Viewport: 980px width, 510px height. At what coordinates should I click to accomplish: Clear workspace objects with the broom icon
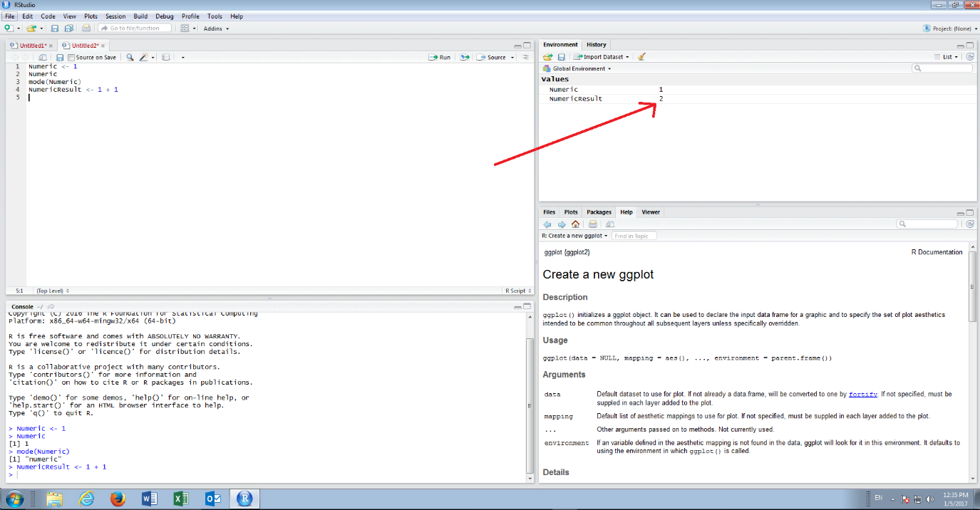[x=641, y=56]
